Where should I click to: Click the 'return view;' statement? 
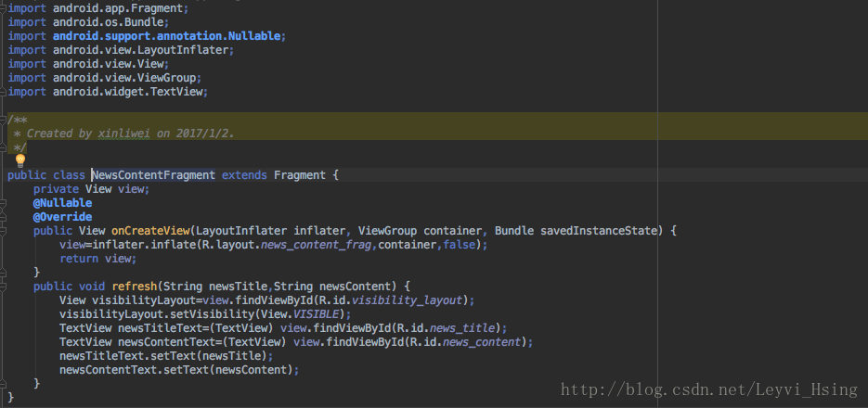click(x=98, y=259)
